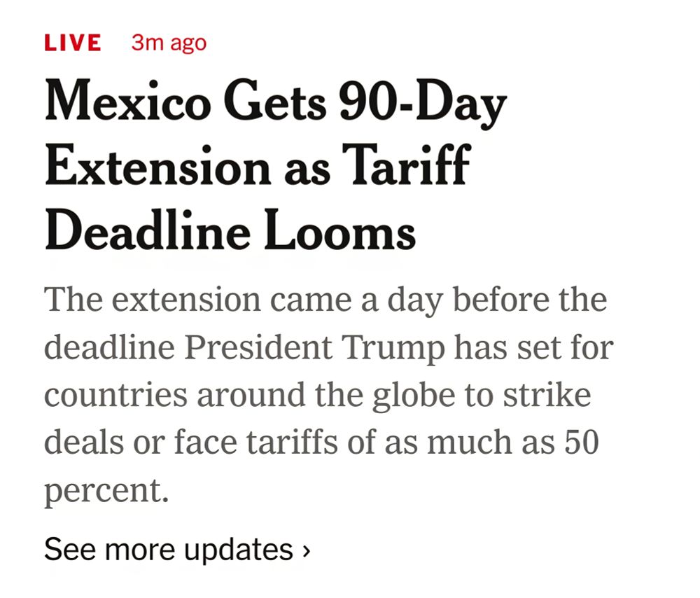Click the summary paragraph about the extension

pos(328,395)
